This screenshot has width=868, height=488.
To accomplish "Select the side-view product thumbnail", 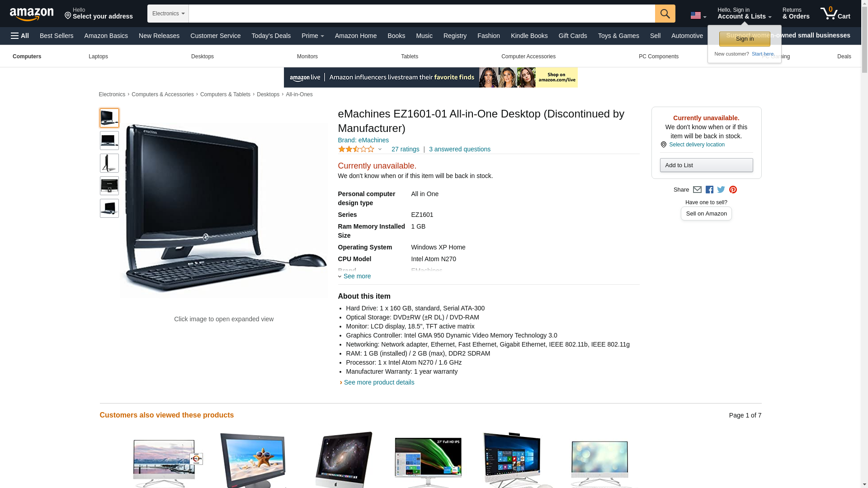I will tap(109, 163).
